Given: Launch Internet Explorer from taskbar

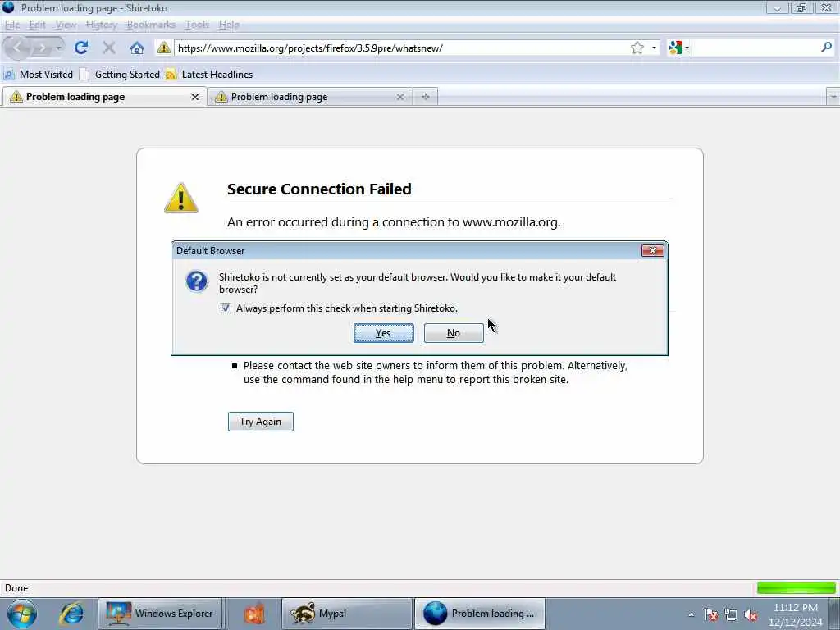Looking at the screenshot, I should click(71, 614).
